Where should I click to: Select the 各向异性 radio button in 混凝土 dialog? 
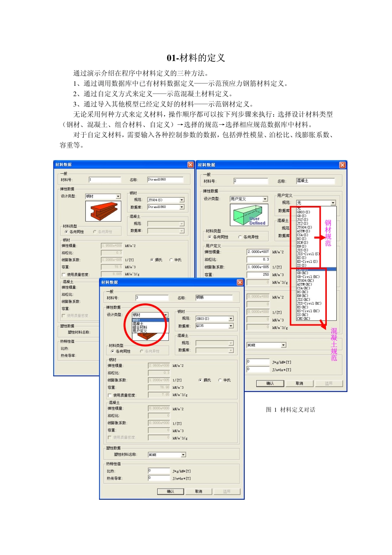pyautogui.click(x=240, y=236)
